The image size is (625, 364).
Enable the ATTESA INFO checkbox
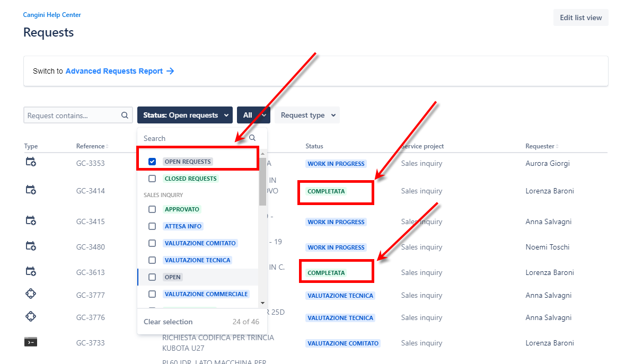click(x=152, y=226)
